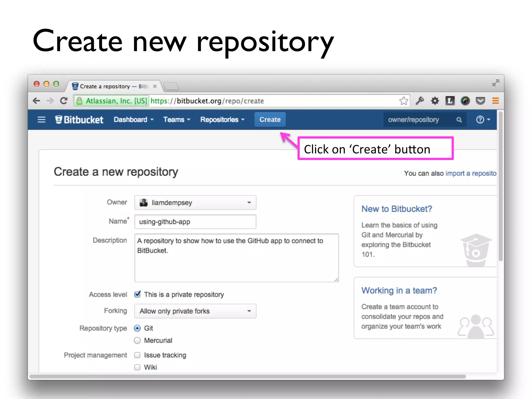This screenshot has height=399, width=532.
Task: Open the Chrome menu icon with orange lines
Action: tap(495, 101)
